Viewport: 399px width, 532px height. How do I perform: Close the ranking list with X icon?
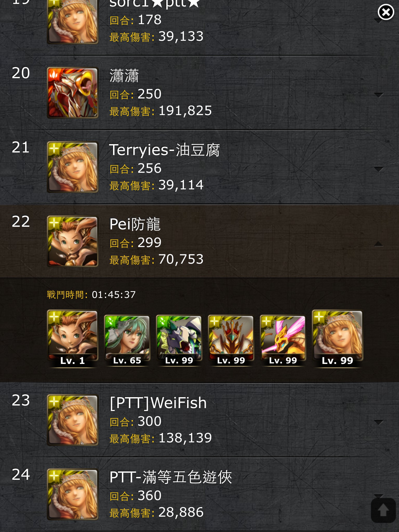385,12
